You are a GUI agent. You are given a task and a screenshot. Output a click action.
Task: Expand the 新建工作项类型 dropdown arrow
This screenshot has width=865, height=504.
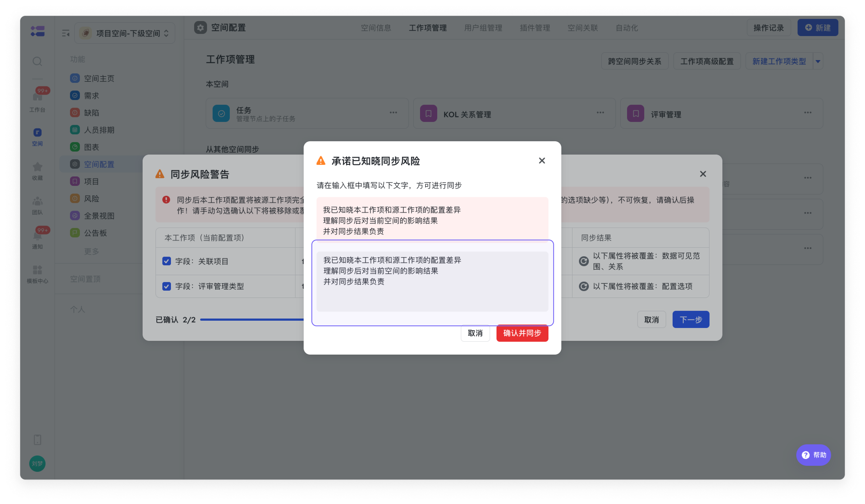[818, 61]
